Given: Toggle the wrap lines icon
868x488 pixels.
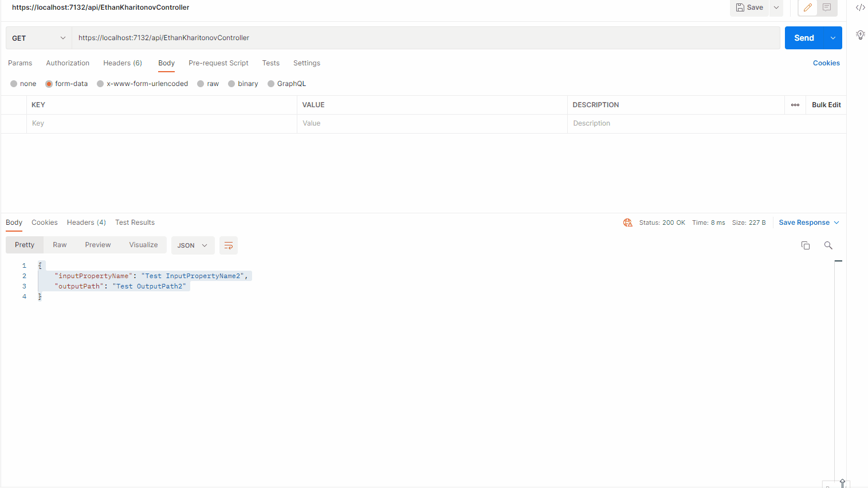Looking at the screenshot, I should tap(229, 245).
